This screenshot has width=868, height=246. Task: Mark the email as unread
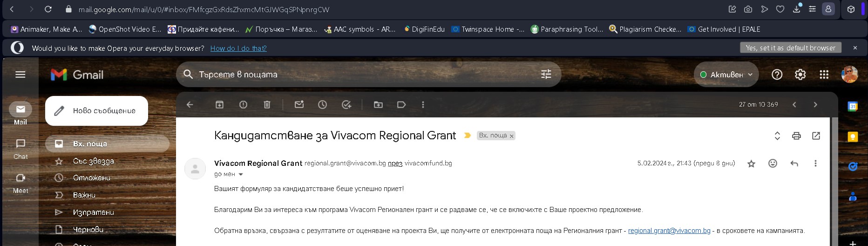pyautogui.click(x=299, y=104)
